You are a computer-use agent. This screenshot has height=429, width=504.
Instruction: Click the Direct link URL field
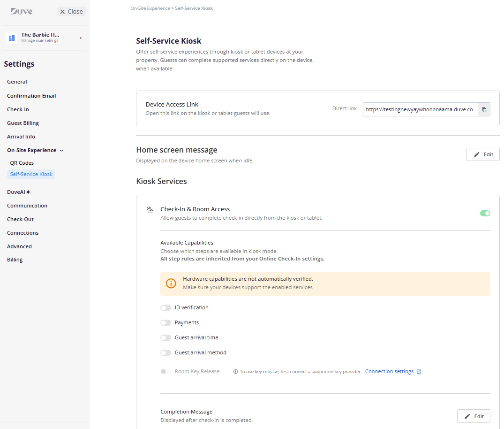(421, 109)
